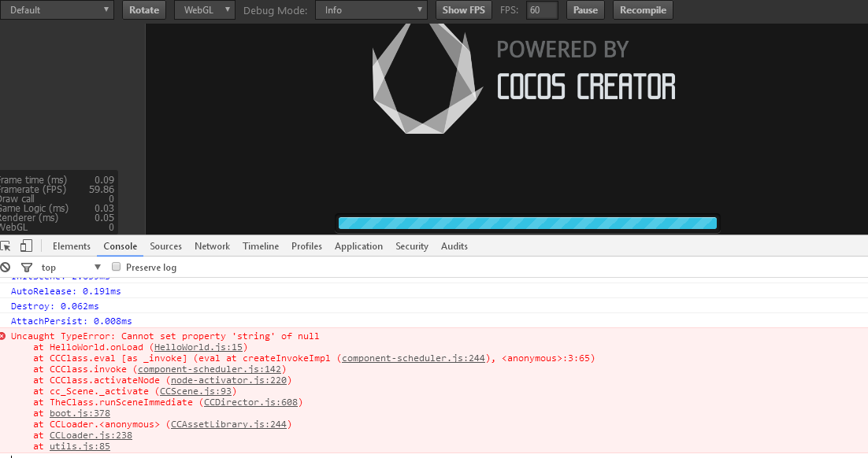Click the Renderer (ms) stat row
Image resolution: width=868 pixels, height=458 pixels.
tap(57, 218)
